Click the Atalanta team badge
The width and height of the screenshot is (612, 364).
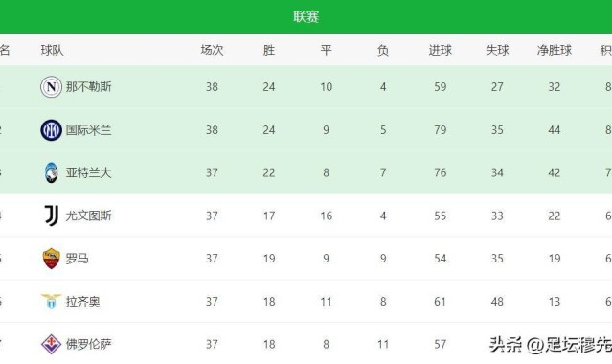(x=51, y=172)
